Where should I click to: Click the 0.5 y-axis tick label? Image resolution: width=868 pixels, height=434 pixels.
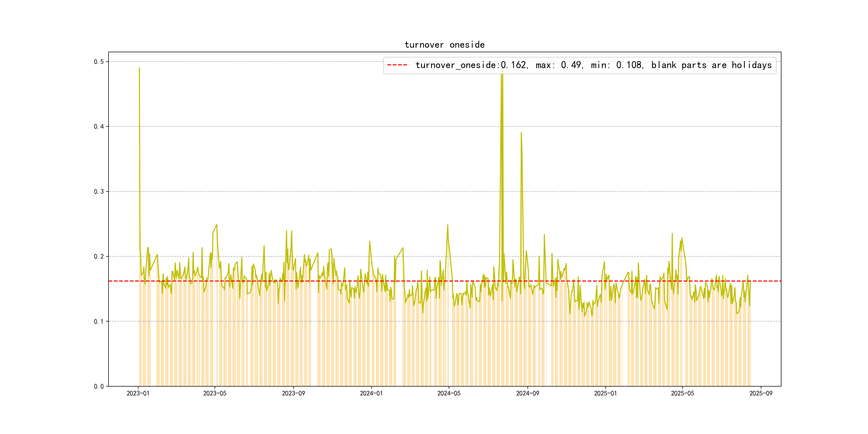[x=99, y=62]
